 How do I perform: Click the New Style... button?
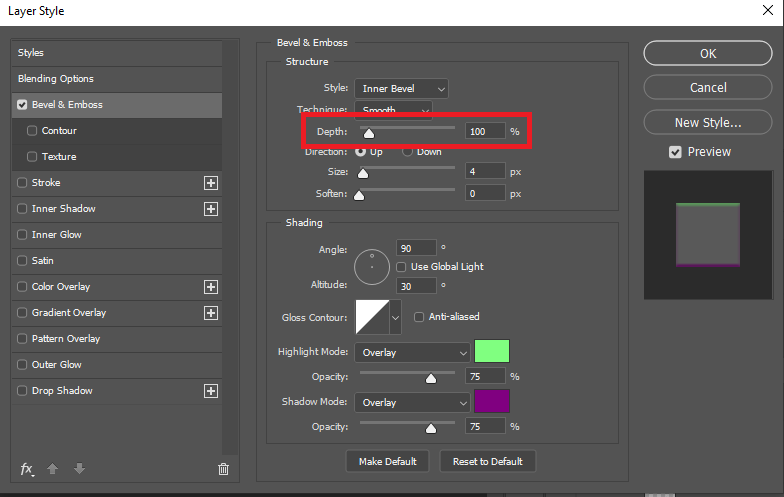pyautogui.click(x=708, y=122)
